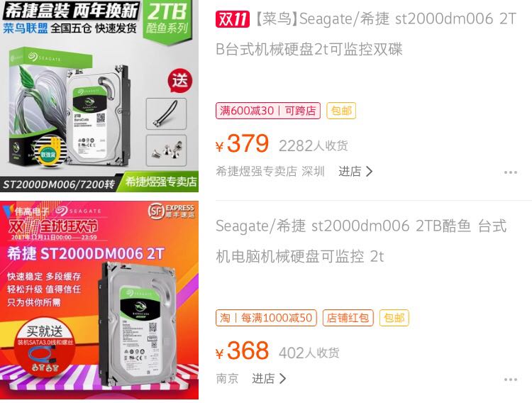This screenshot has height=403, width=532.
Task: Tap the 每满1000减50 discount tag
Action: pyautogui.click(x=266, y=318)
